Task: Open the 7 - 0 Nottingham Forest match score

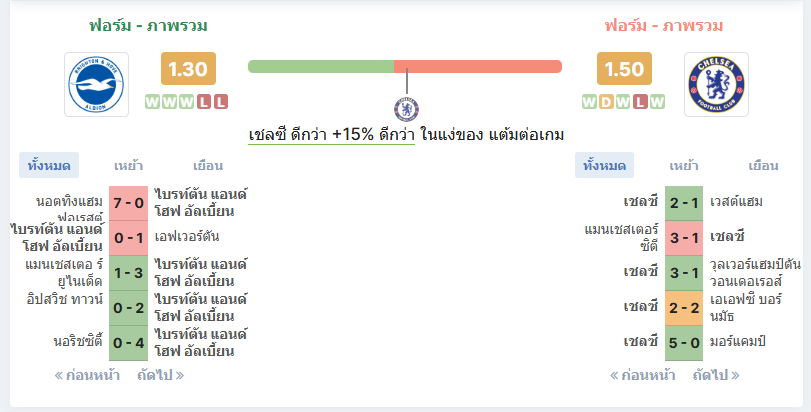Action: [x=128, y=203]
